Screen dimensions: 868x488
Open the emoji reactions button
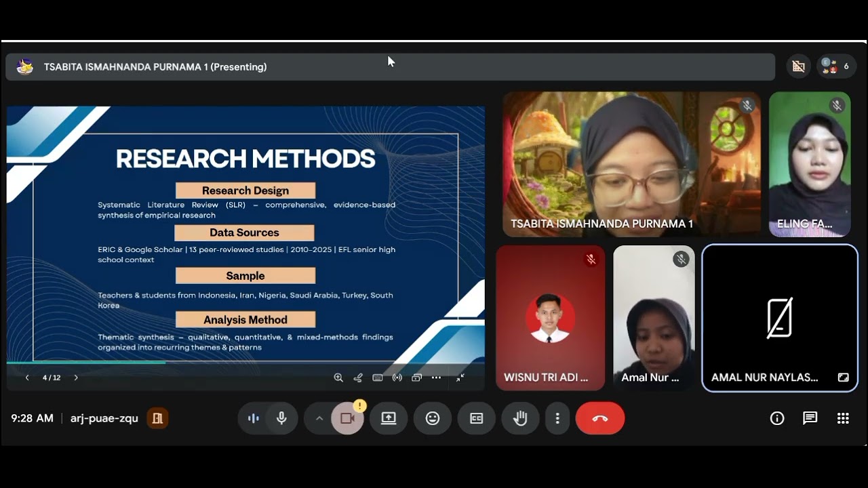pyautogui.click(x=433, y=418)
